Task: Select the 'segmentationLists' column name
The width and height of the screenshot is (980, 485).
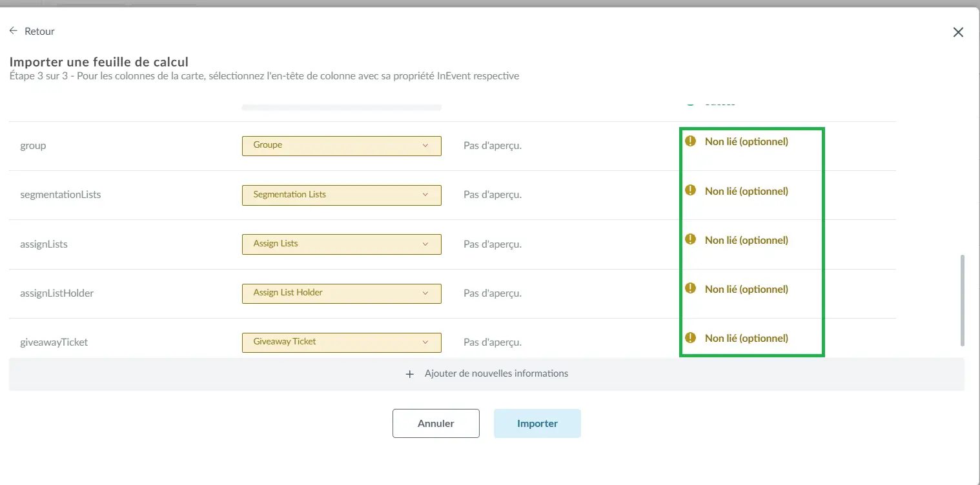Action: tap(61, 194)
